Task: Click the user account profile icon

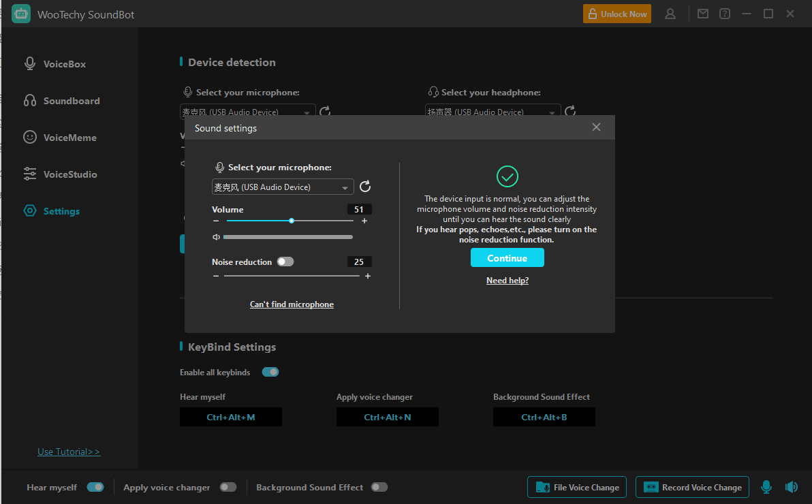Action: coord(670,14)
